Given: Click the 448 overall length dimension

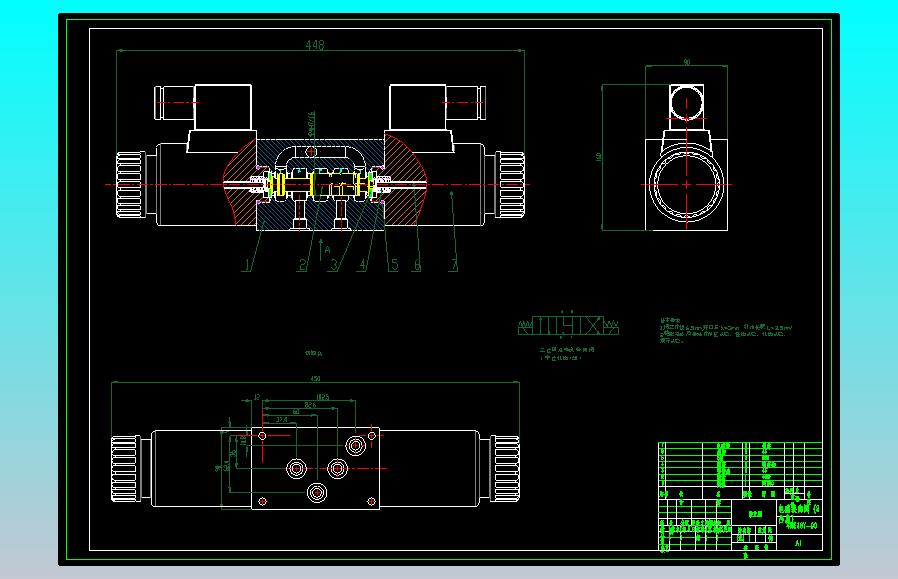Looking at the screenshot, I should [x=314, y=44].
